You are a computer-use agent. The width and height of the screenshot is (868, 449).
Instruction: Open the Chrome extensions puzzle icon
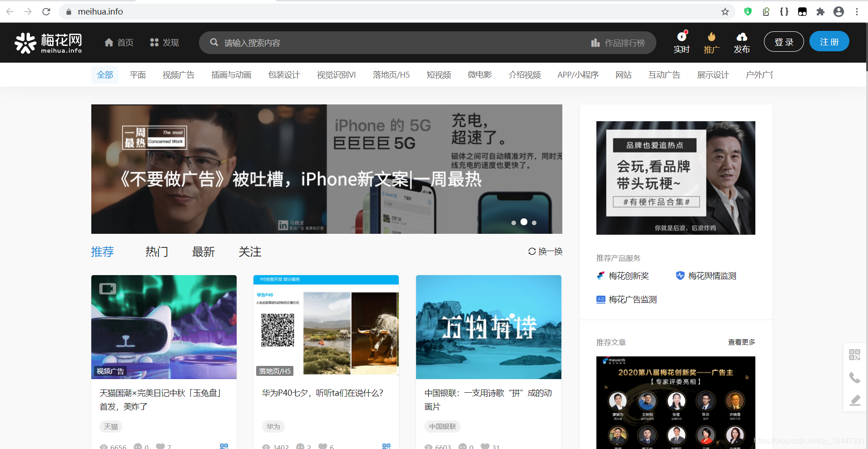pos(820,12)
